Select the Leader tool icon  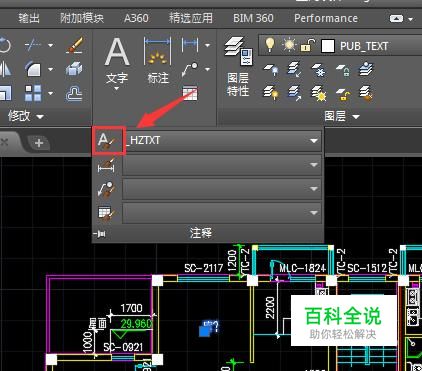click(190, 69)
